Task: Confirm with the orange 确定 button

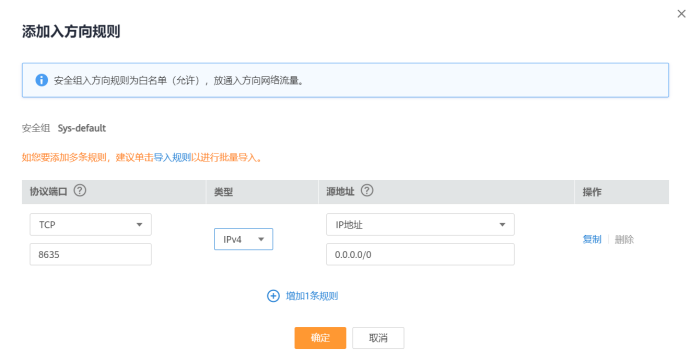Action: pos(320,338)
